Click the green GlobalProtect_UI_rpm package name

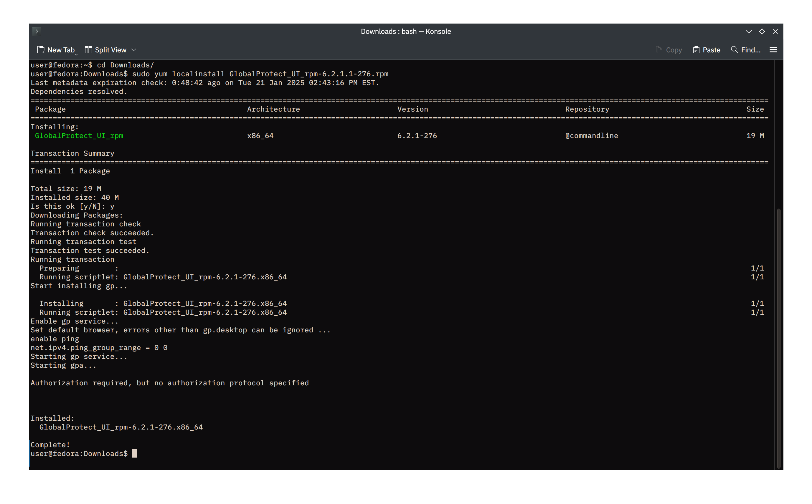pos(79,136)
